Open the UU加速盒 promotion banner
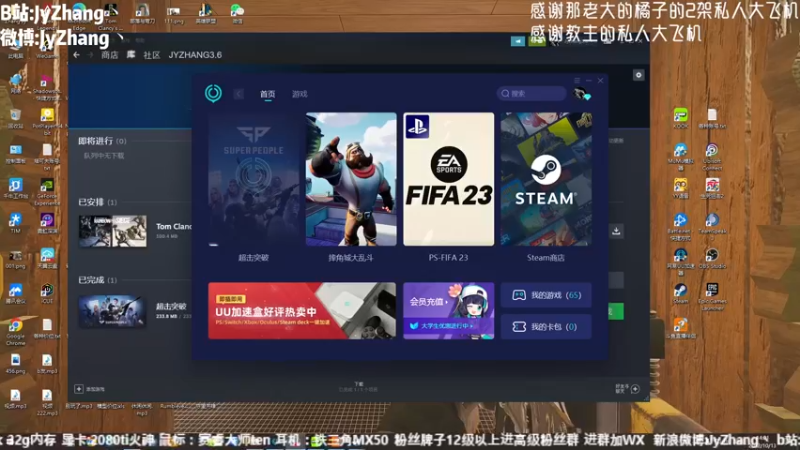 (302, 311)
